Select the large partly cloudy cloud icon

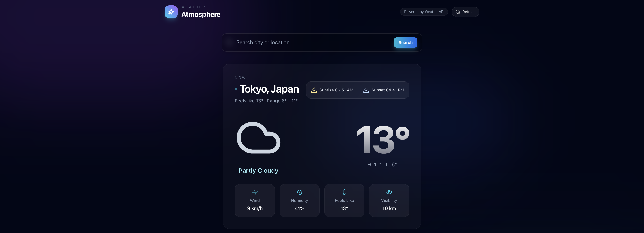[258, 138]
